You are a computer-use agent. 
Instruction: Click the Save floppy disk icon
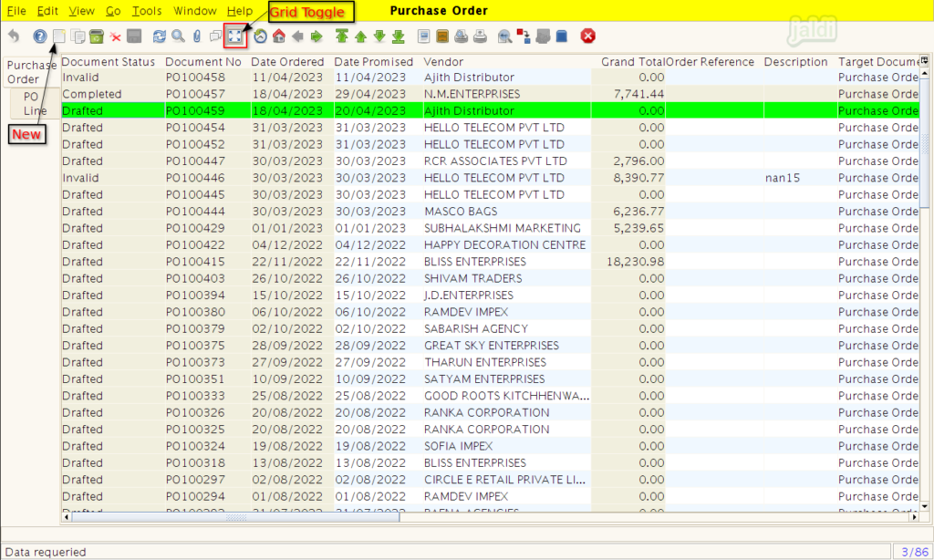134,36
